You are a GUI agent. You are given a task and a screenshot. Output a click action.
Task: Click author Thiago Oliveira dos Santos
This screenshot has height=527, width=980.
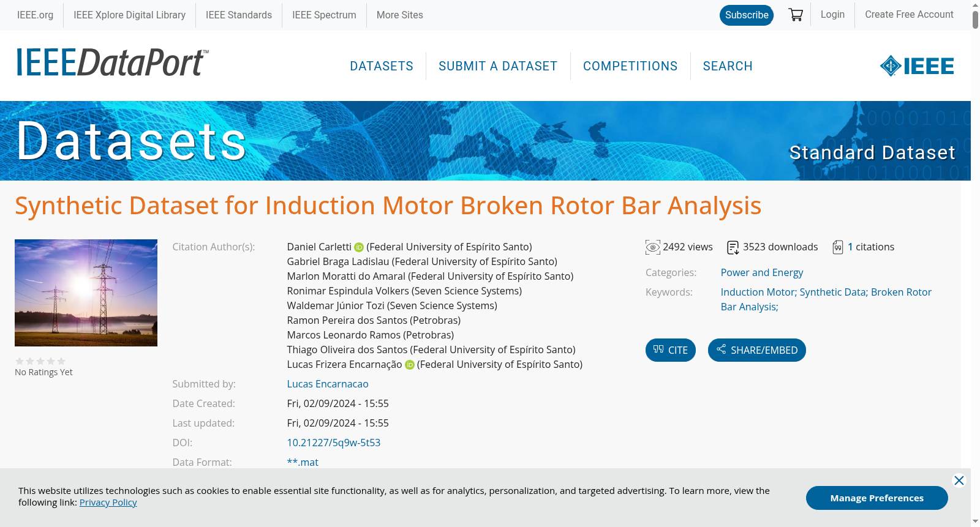pos(431,350)
